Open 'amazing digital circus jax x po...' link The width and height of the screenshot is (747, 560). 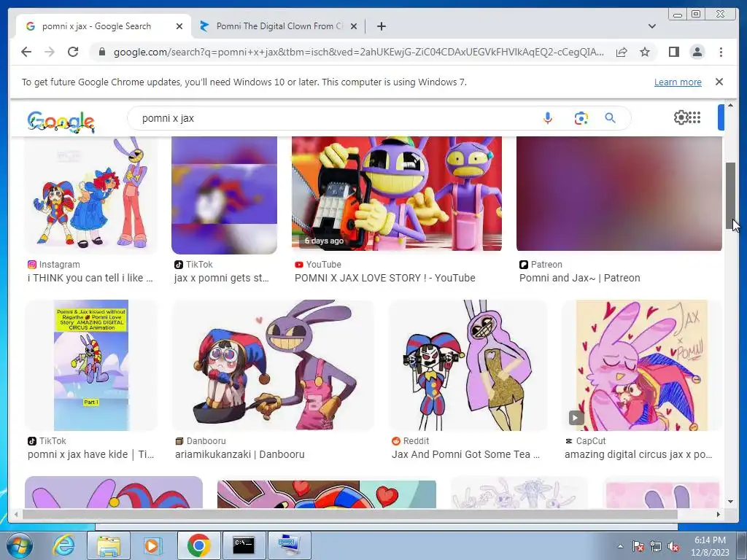[x=638, y=454]
